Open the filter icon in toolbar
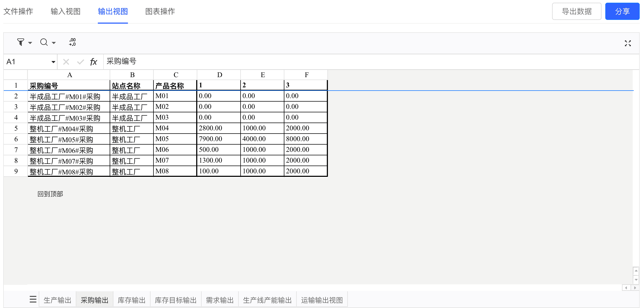This screenshot has height=308, width=644. (21, 42)
